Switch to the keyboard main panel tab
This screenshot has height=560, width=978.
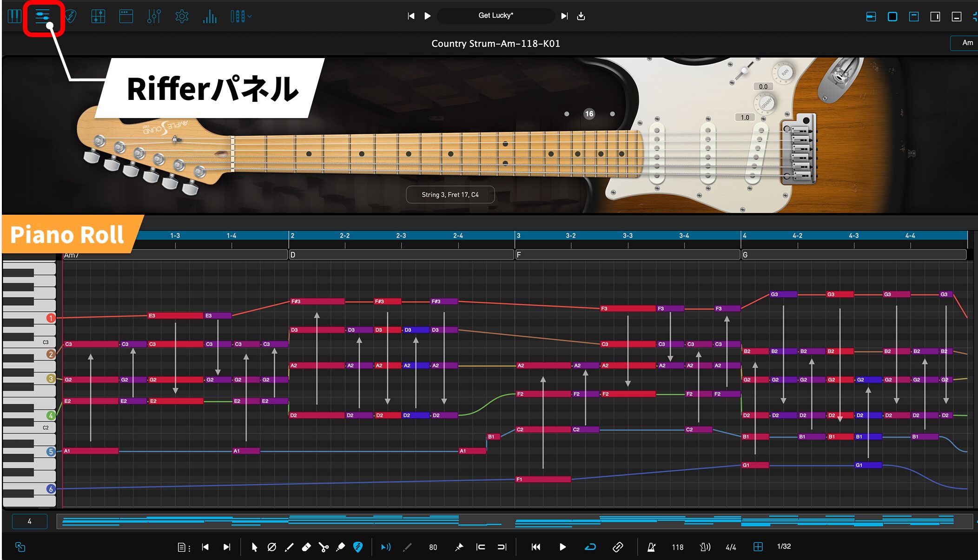(14, 17)
